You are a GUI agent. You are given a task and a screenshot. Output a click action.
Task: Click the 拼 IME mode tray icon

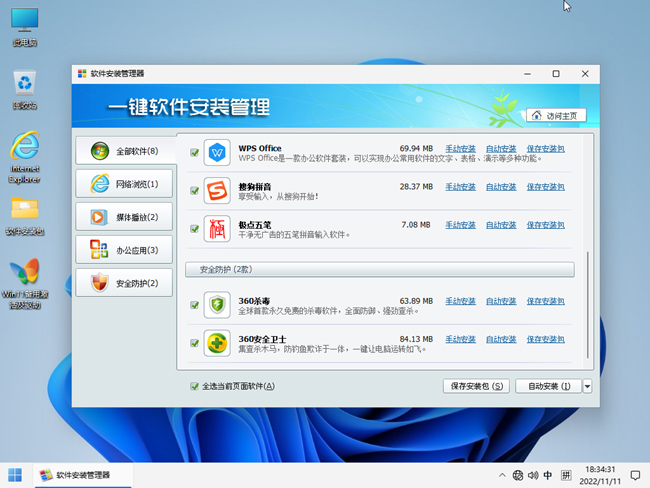pos(566,475)
